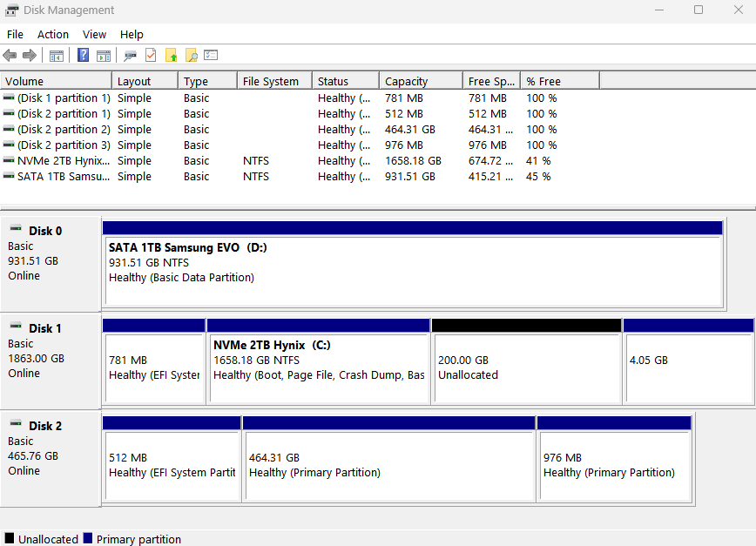Open the File menu
The image size is (756, 546).
click(15, 34)
